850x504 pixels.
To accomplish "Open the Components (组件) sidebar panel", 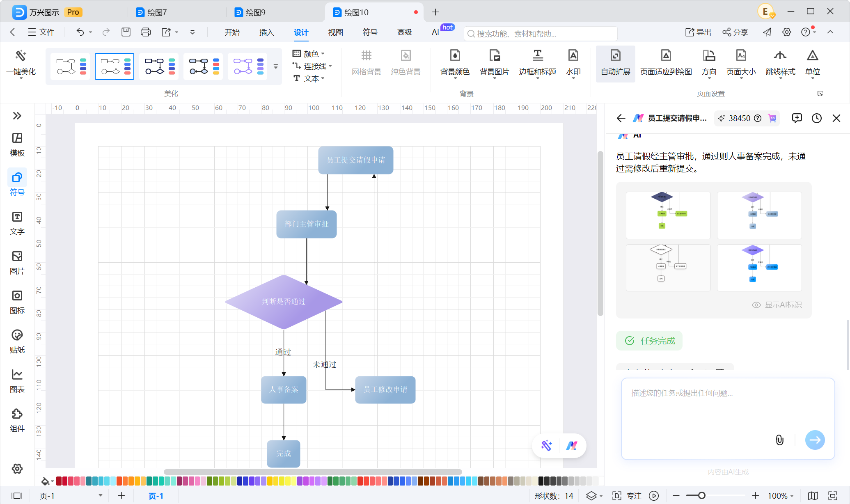I will pyautogui.click(x=17, y=420).
